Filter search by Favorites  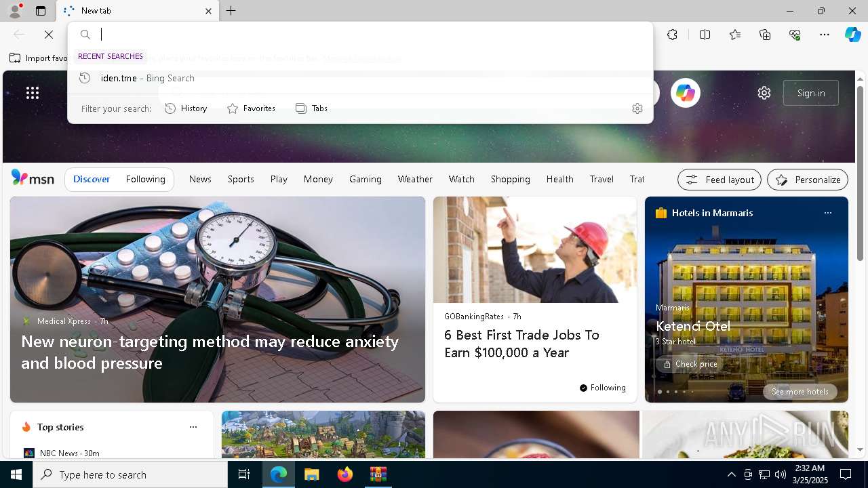[251, 108]
